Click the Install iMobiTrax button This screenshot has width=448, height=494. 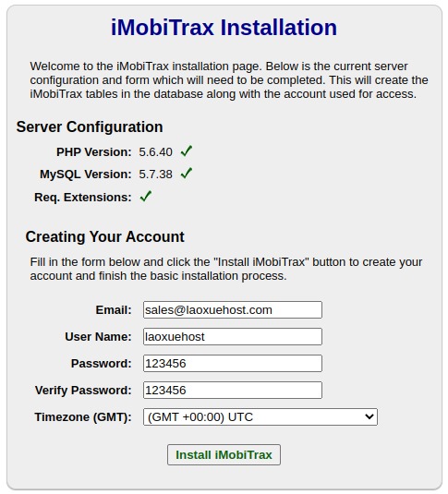click(224, 454)
